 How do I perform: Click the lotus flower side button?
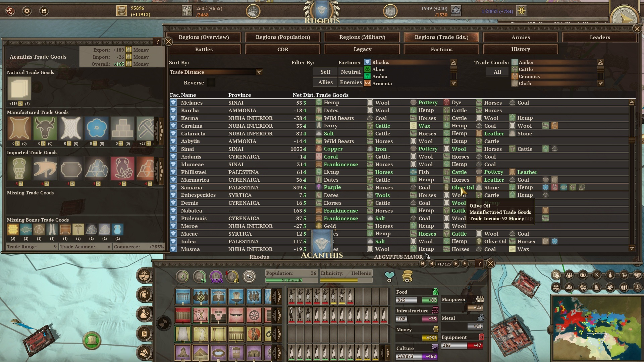pos(145,276)
